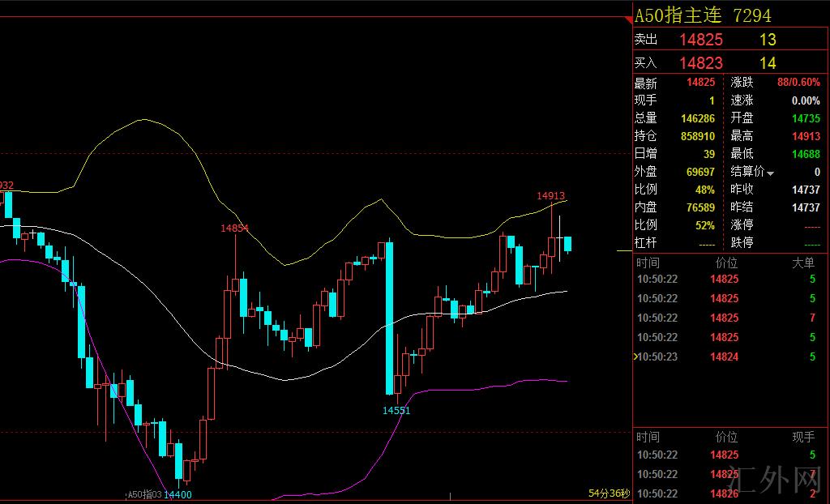
Task: Select the A50指主连 contract title
Action: tap(678, 15)
